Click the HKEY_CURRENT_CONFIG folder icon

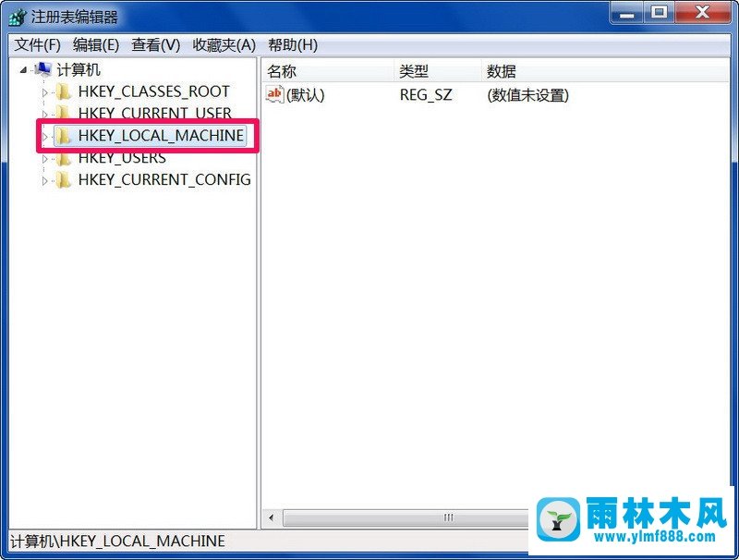pyautogui.click(x=63, y=179)
